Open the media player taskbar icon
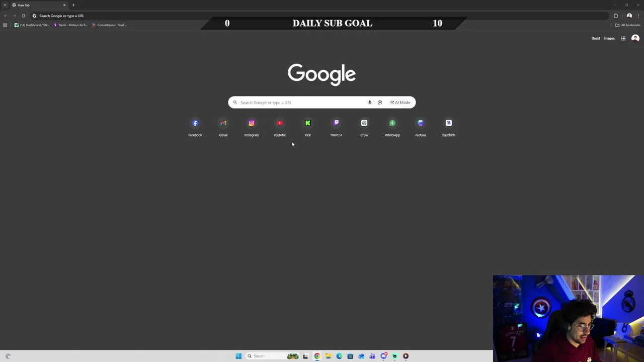The image size is (644, 362). point(406,356)
